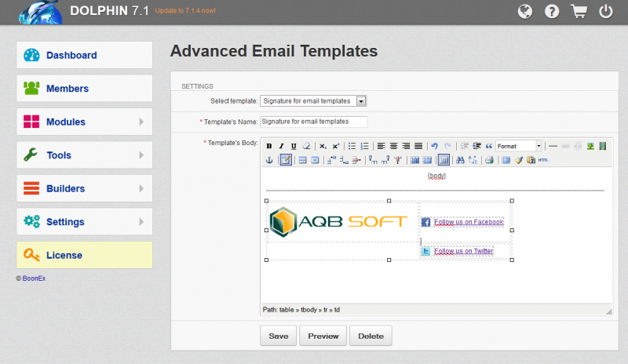Screen dimensions: 628x364
Task: Open the Members menu item
Action: click(85, 88)
